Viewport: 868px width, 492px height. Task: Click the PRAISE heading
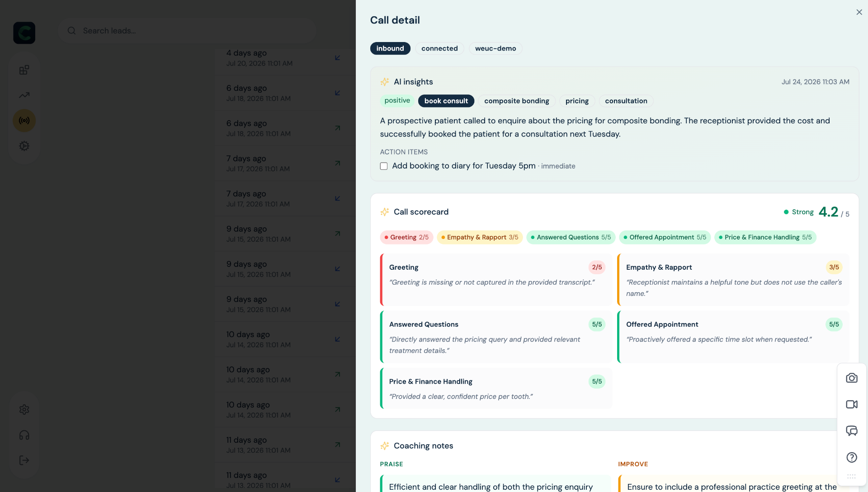[392, 464]
